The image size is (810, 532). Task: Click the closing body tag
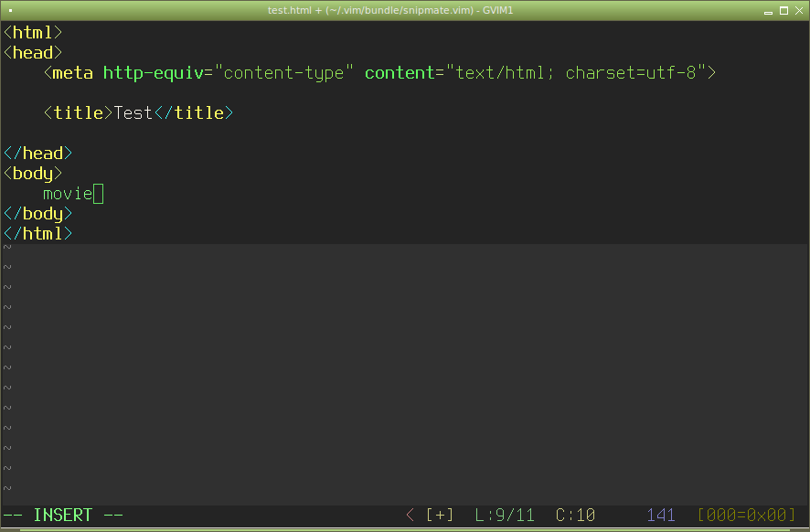(37, 214)
